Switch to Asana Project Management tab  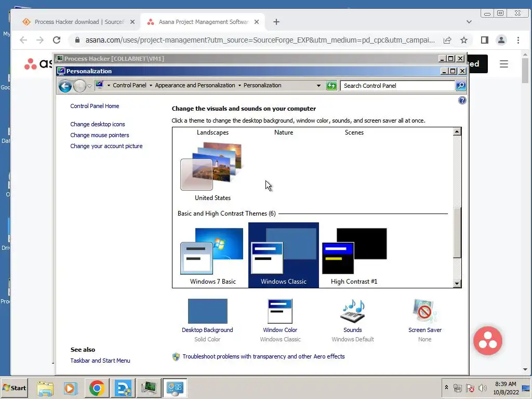[x=203, y=22]
